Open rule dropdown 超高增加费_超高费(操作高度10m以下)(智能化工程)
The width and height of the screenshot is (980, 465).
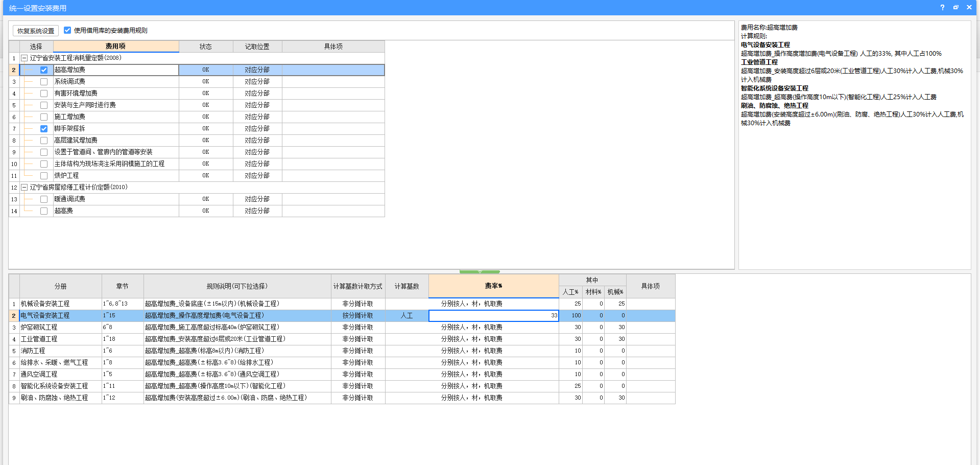237,386
